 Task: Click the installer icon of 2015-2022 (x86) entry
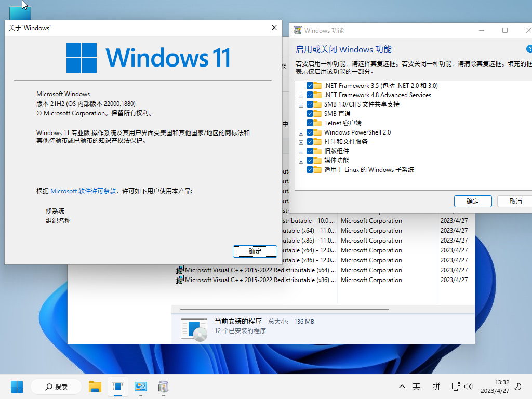coord(180,280)
